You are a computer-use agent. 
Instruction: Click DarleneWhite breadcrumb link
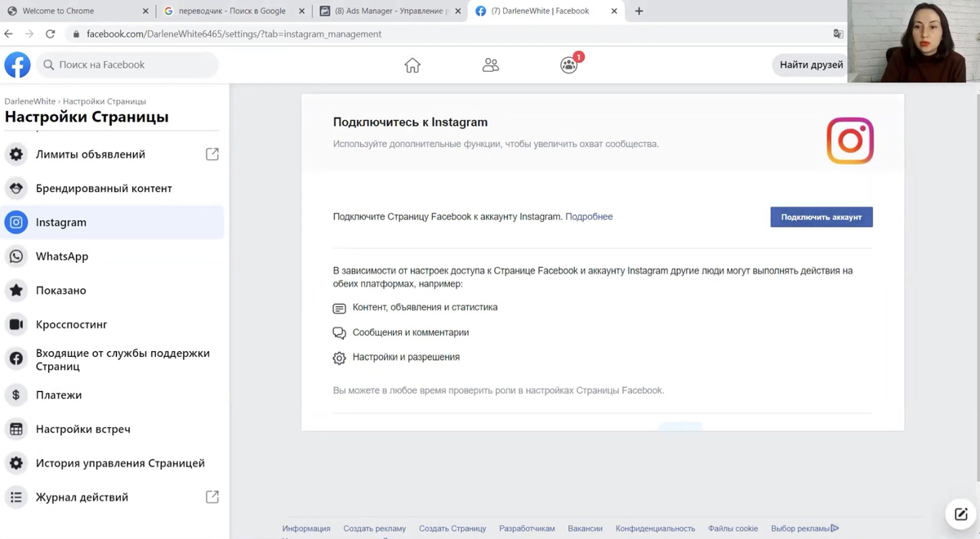pos(30,101)
